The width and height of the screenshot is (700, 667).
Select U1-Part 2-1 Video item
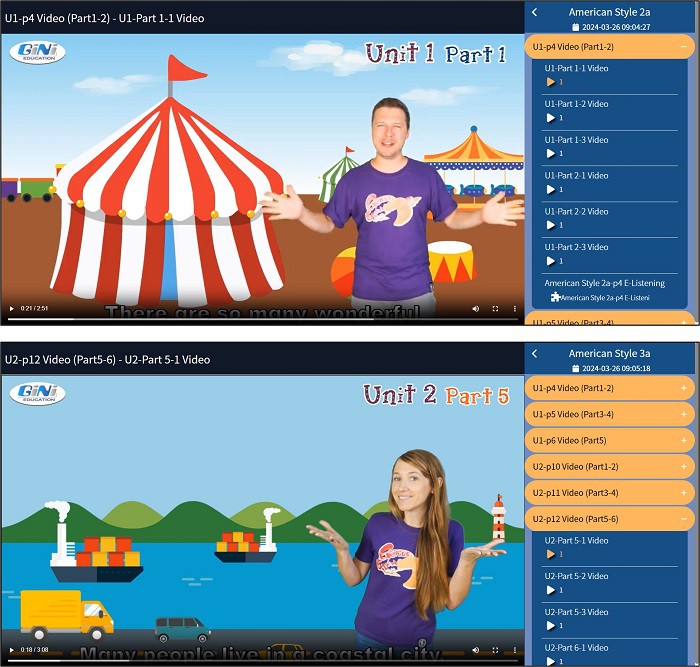pyautogui.click(x=576, y=176)
